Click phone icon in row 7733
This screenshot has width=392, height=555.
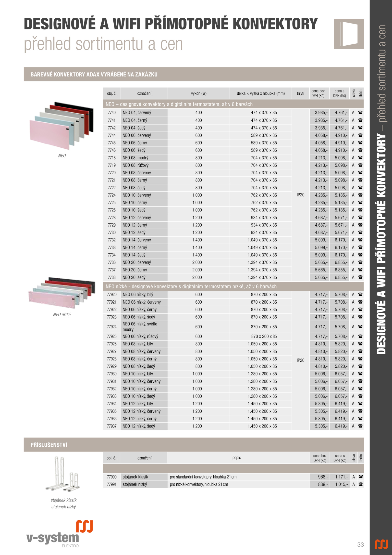point(360,247)
